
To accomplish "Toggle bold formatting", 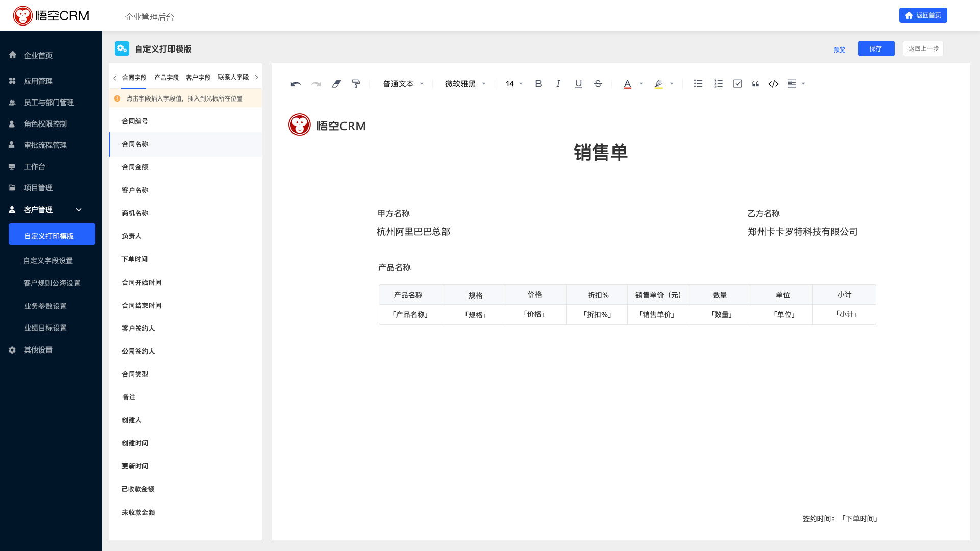I will (538, 84).
